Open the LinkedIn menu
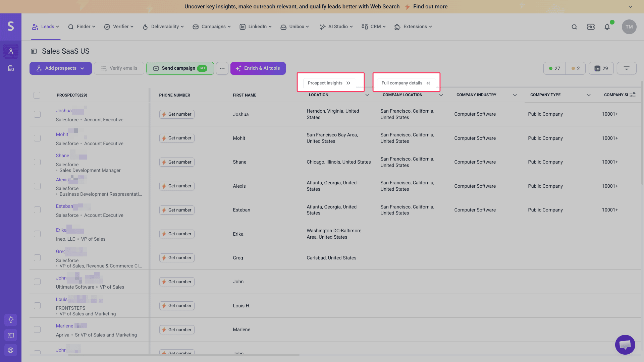 point(256,27)
